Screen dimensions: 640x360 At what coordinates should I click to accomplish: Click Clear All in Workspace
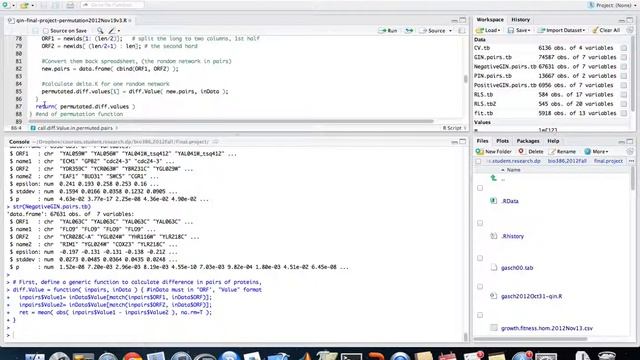606,30
